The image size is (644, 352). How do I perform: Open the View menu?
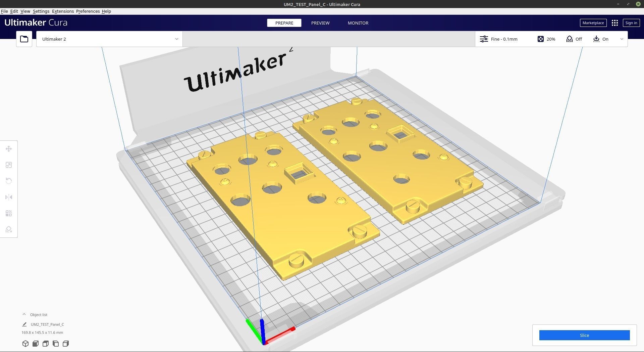(x=25, y=11)
